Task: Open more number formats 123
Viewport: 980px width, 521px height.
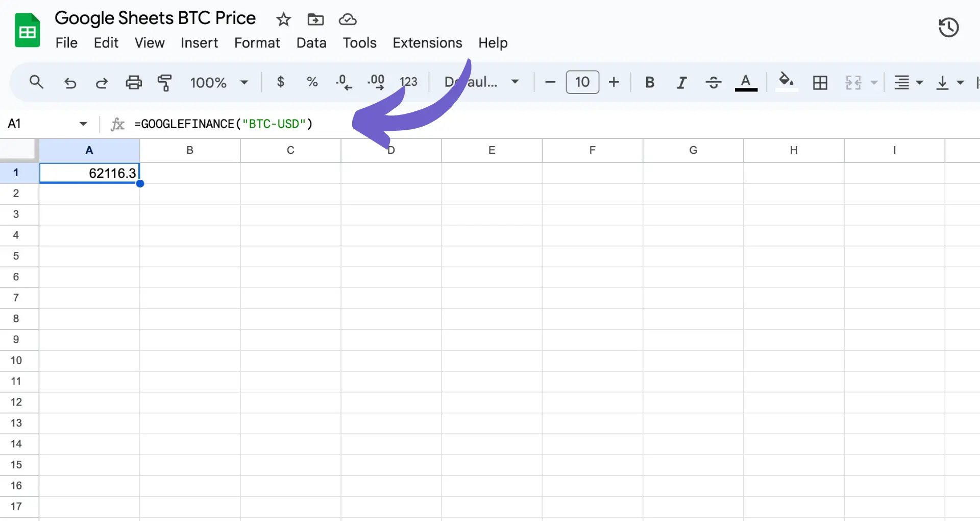Action: pos(408,82)
